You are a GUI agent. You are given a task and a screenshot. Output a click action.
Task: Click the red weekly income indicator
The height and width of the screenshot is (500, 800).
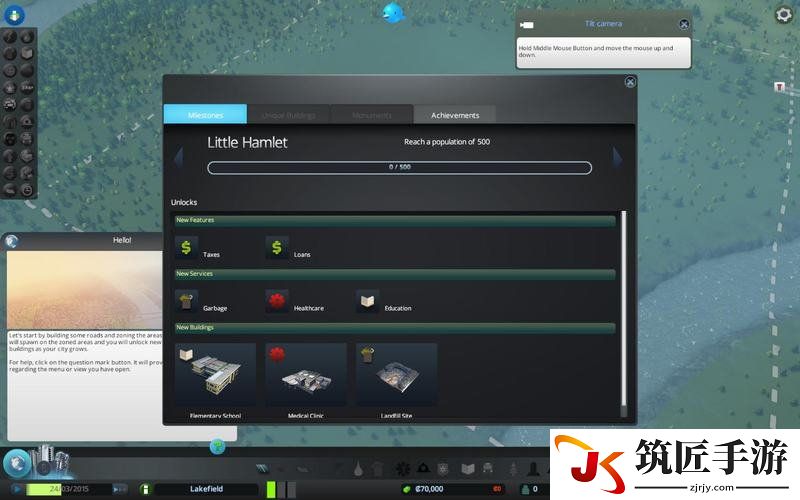(496, 489)
